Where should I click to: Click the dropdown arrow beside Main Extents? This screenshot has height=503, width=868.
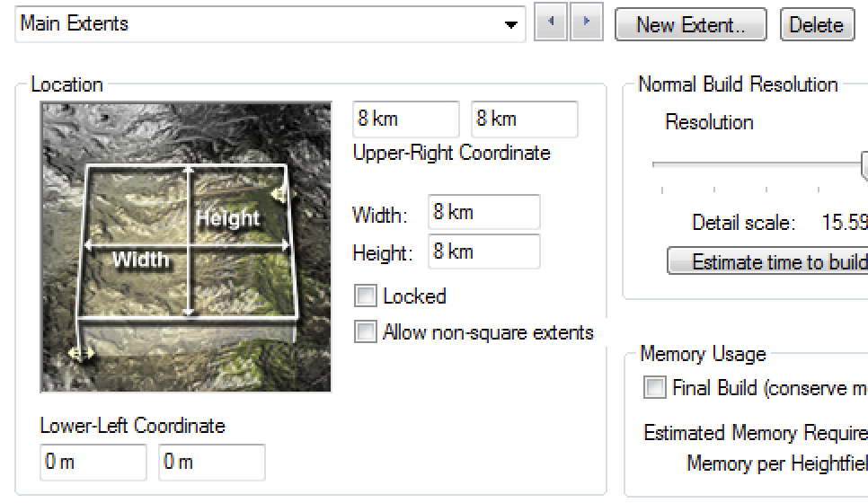[x=511, y=24]
